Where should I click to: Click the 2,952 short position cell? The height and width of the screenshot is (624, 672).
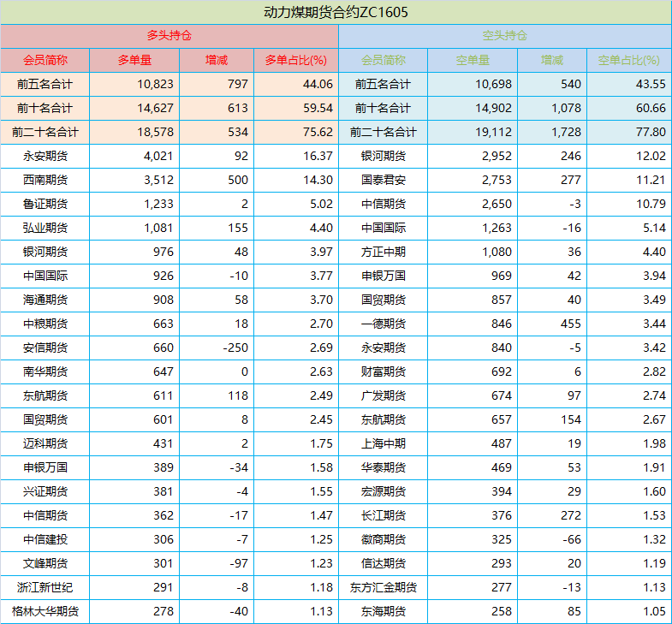[497, 156]
